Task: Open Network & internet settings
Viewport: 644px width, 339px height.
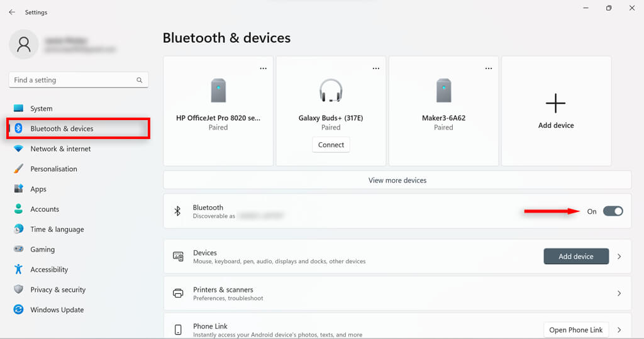Action: [60, 148]
